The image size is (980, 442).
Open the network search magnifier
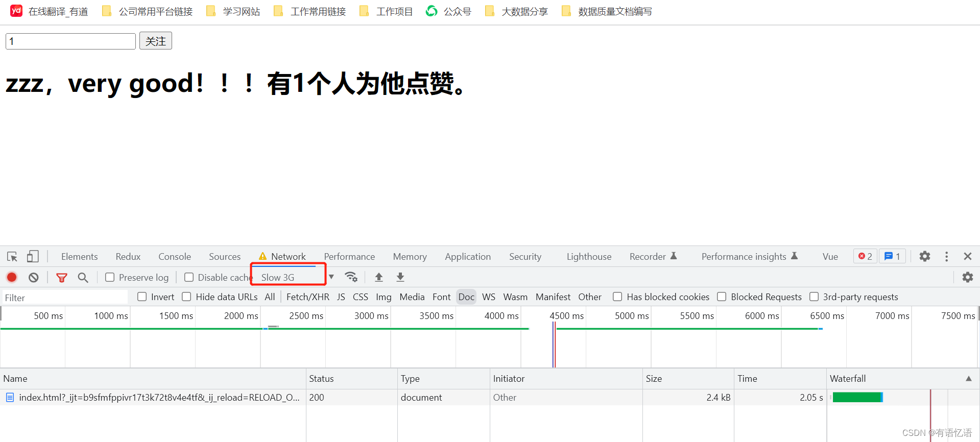coord(83,277)
